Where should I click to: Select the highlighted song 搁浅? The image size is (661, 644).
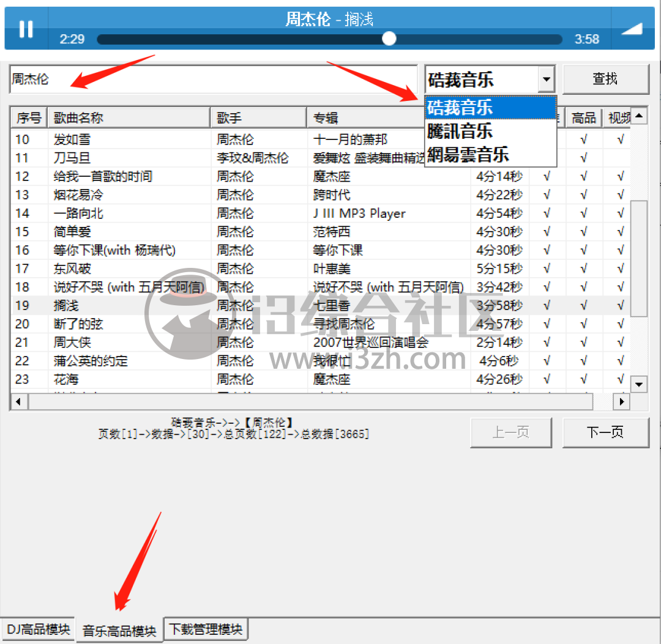[x=66, y=305]
